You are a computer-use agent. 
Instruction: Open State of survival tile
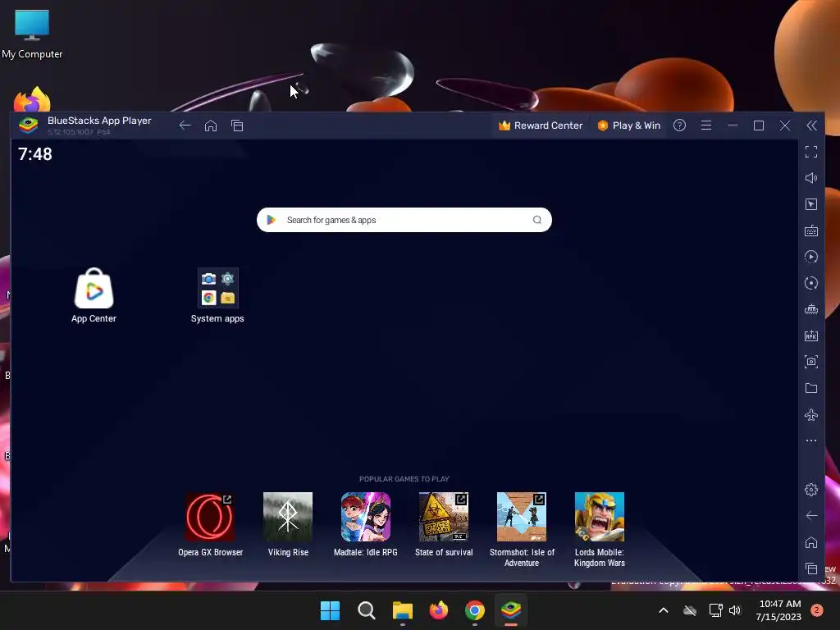[444, 525]
